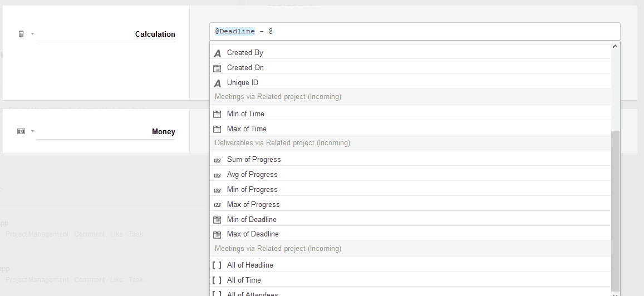Select Avg of Progress from the suggestions
Image resolution: width=644 pixels, height=296 pixels.
(252, 174)
